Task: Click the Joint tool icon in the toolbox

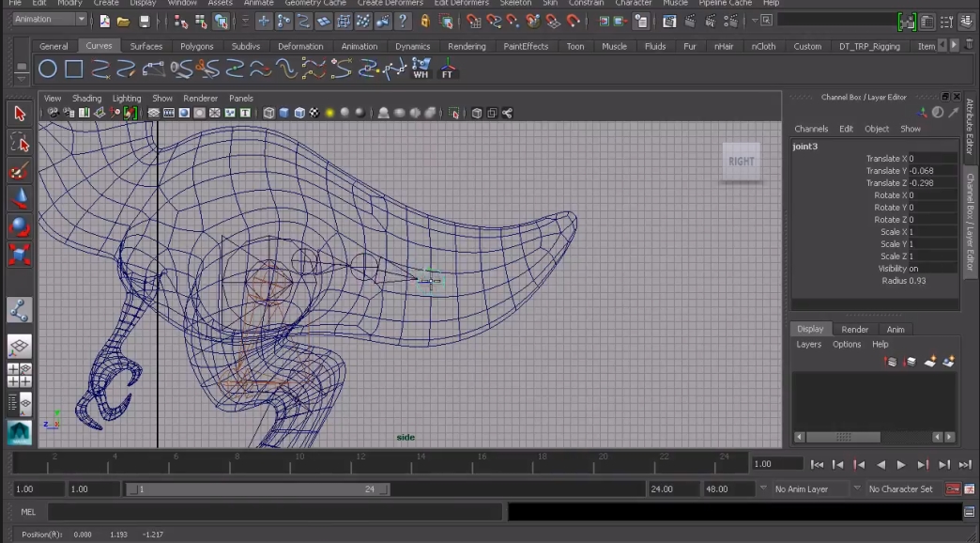Action: 19,309
